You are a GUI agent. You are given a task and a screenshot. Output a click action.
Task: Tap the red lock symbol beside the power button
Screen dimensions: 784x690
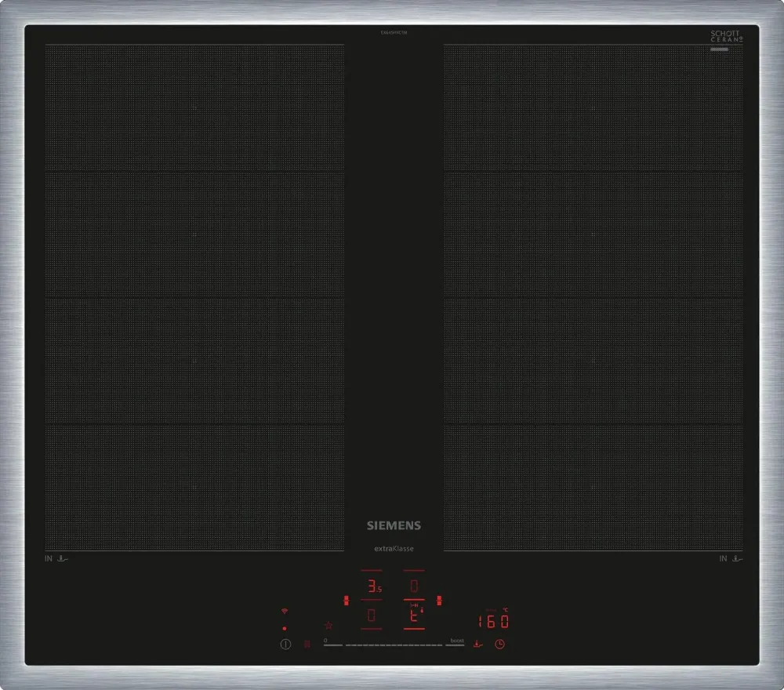(x=307, y=644)
